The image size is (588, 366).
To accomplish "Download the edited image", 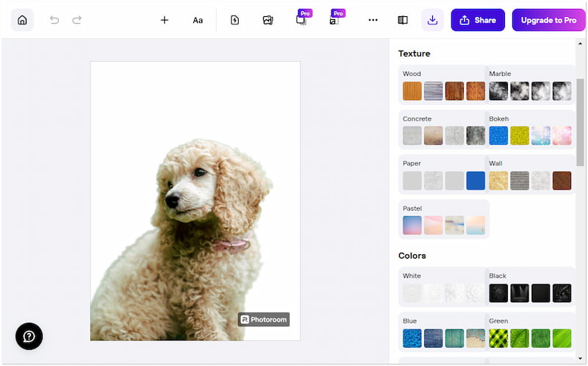I will point(432,20).
